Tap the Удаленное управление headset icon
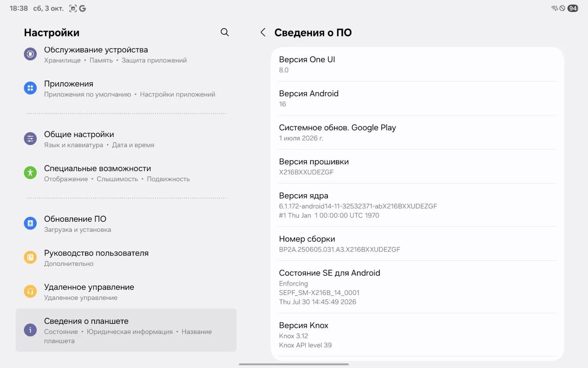The width and height of the screenshot is (588, 368). pyautogui.click(x=30, y=292)
